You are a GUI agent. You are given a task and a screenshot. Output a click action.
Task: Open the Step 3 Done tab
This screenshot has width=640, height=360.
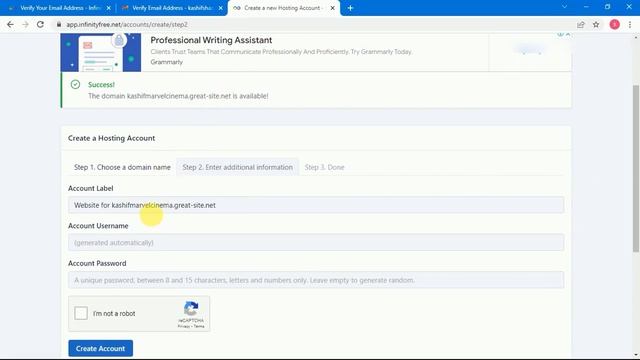click(324, 167)
